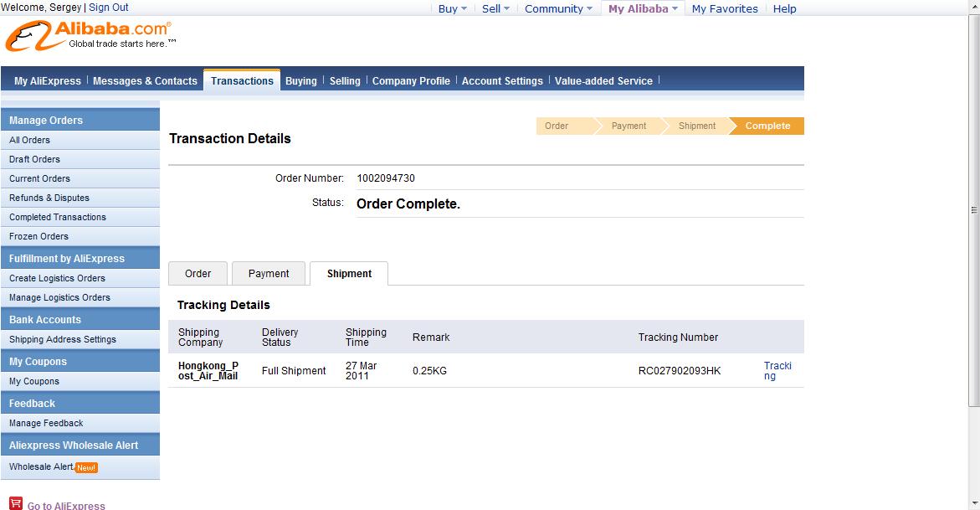980x510 pixels.
Task: Click the New! badge beside Wholesale Alert
Action: point(86,467)
